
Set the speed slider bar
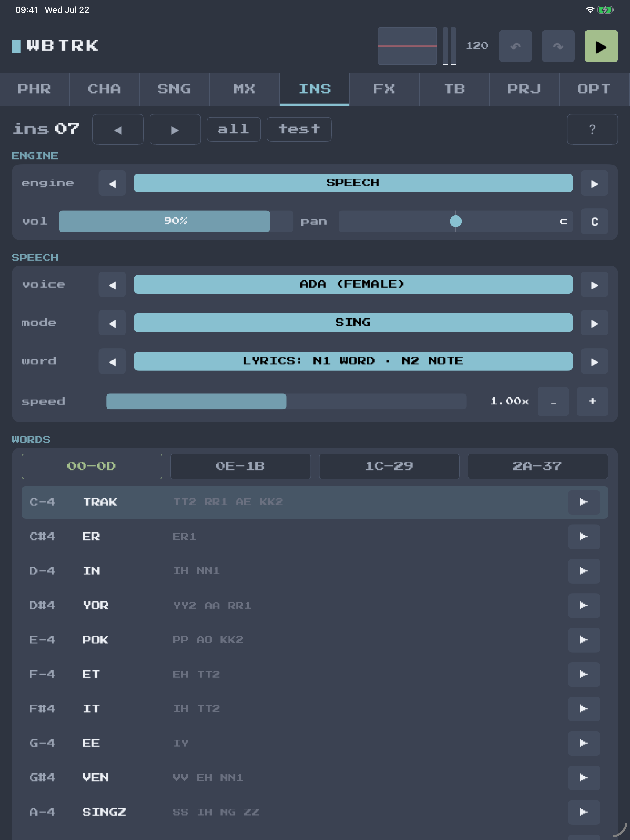pyautogui.click(x=286, y=401)
